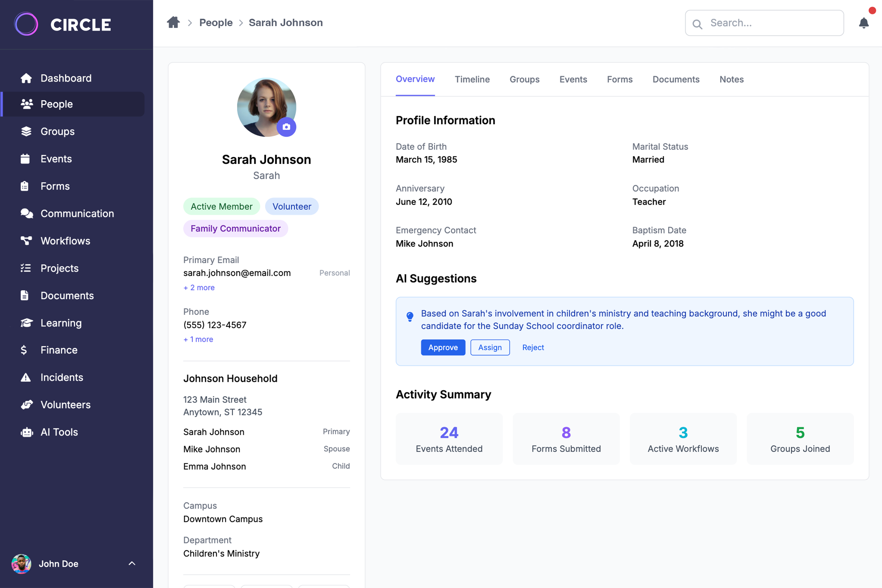Click the lightbulb AI suggestion icon
882x588 pixels.
point(410,317)
